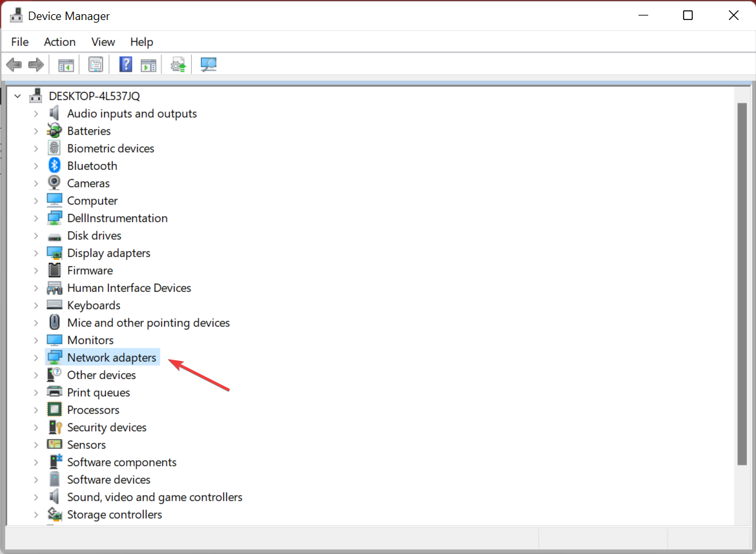Screen dimensions: 756x554
Task: Expand the Software devices category
Action: point(36,480)
